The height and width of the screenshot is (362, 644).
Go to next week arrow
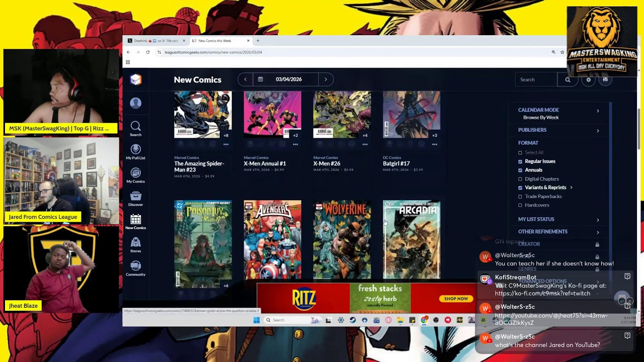click(326, 79)
